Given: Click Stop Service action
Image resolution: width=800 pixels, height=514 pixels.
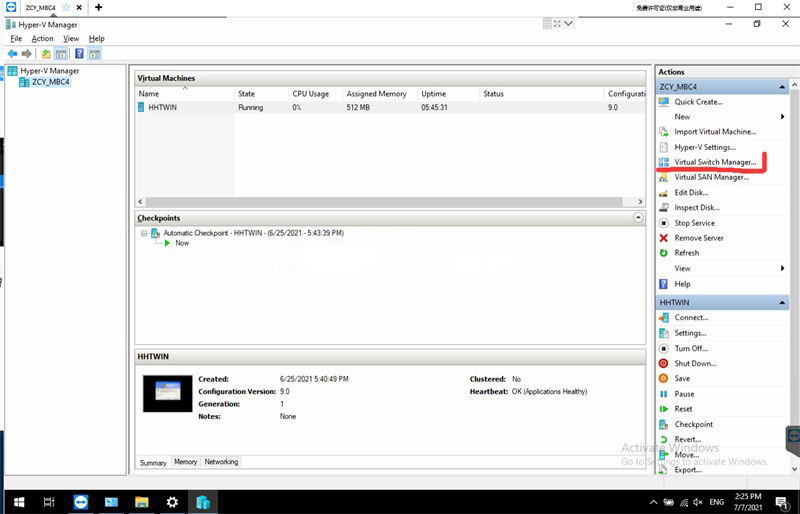Looking at the screenshot, I should tap(694, 223).
